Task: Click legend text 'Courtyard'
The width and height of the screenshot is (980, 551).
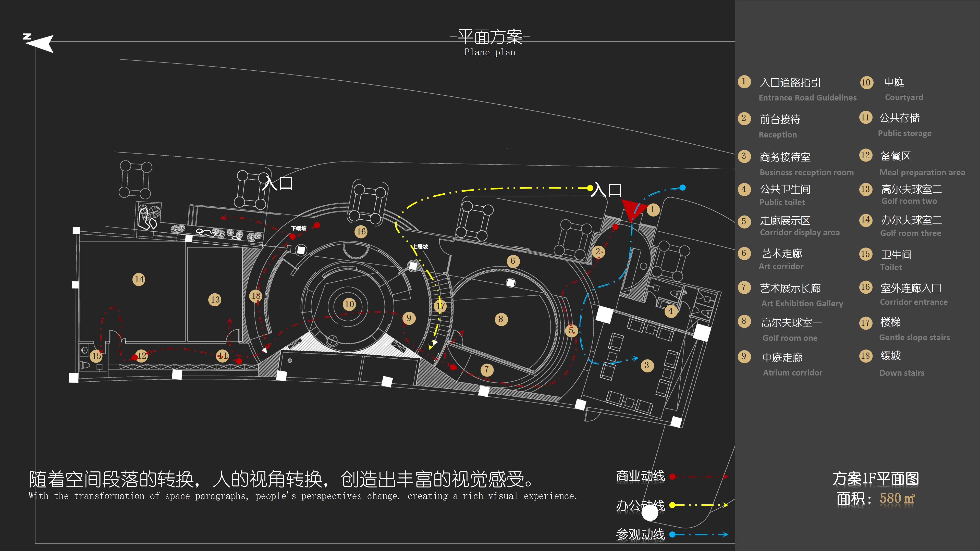Action: click(904, 97)
